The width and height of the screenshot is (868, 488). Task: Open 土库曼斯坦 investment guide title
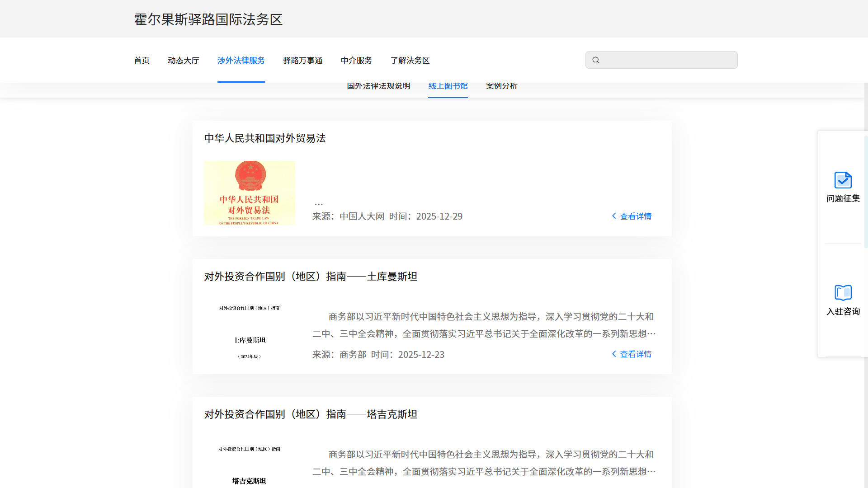311,277
